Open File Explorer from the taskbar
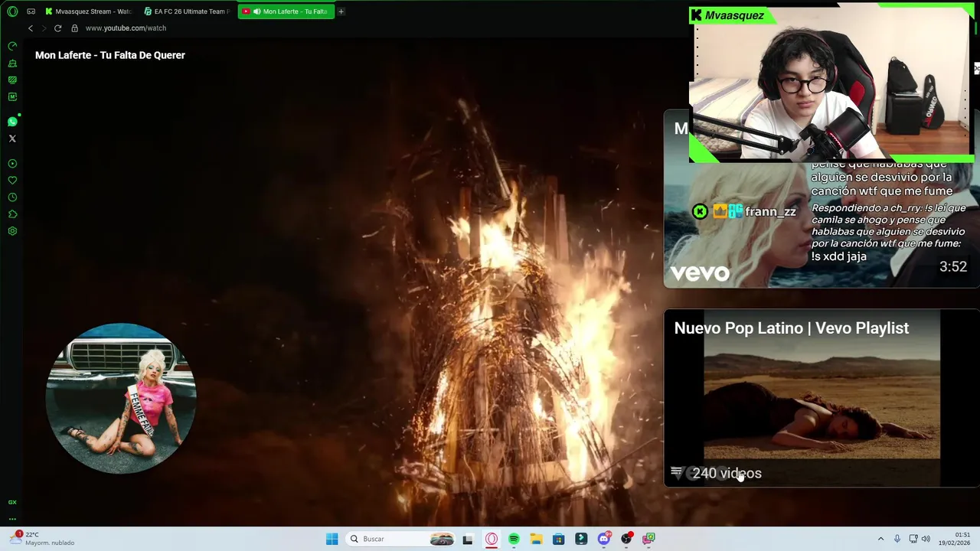The width and height of the screenshot is (980, 551). click(x=536, y=539)
